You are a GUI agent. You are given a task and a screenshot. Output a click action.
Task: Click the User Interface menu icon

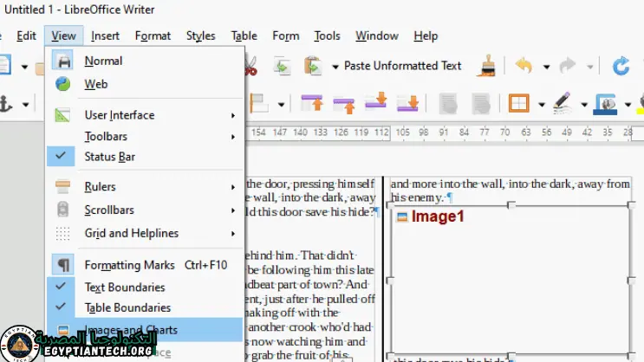62,115
